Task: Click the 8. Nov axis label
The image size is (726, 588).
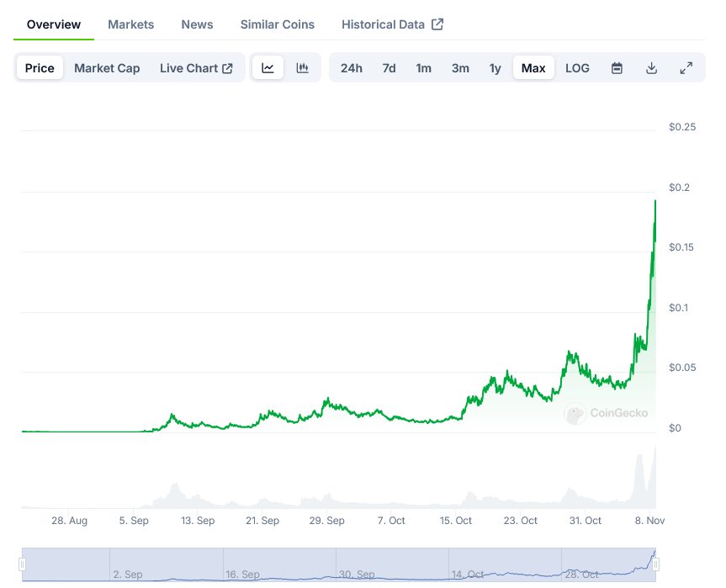Action: tap(649, 521)
